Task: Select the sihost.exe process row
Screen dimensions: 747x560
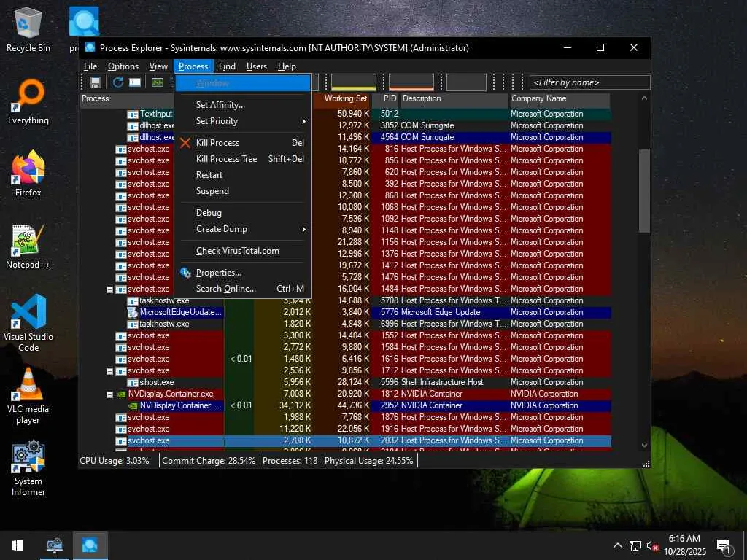Action: tap(346, 382)
